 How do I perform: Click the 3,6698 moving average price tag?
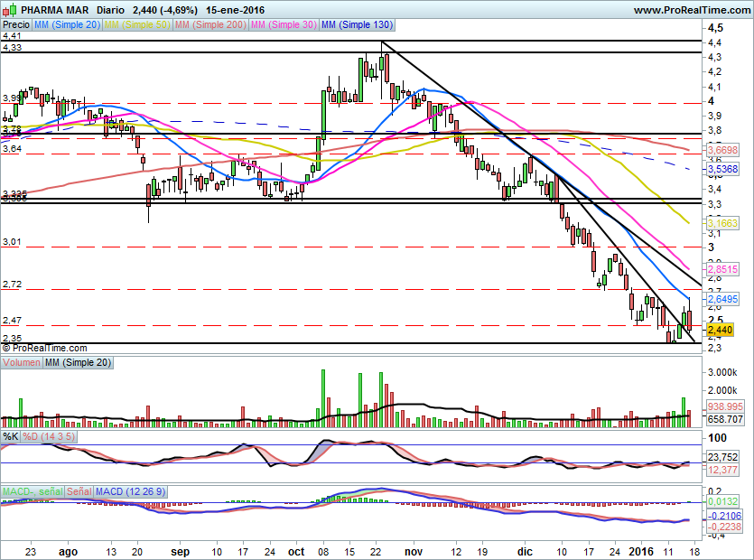pos(721,149)
